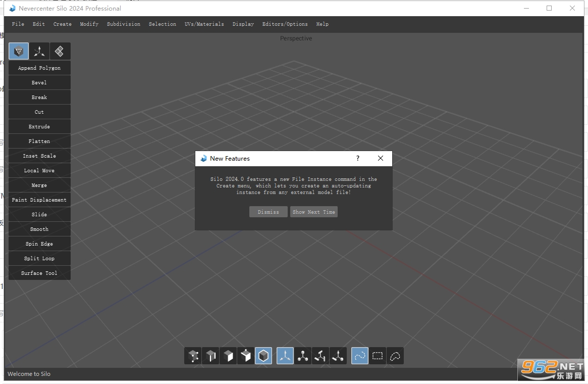The image size is (588, 384).
Task: Click the Smooth tool button
Action: click(39, 229)
